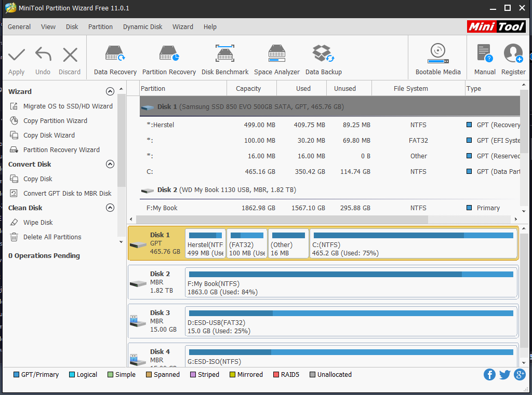Click the Partition column header
This screenshot has height=395, width=532.
[x=183, y=88]
